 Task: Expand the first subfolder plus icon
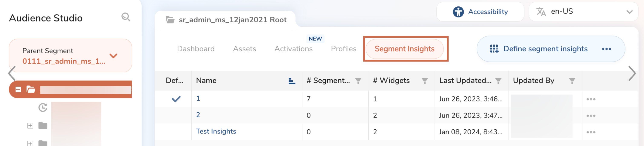(x=30, y=126)
